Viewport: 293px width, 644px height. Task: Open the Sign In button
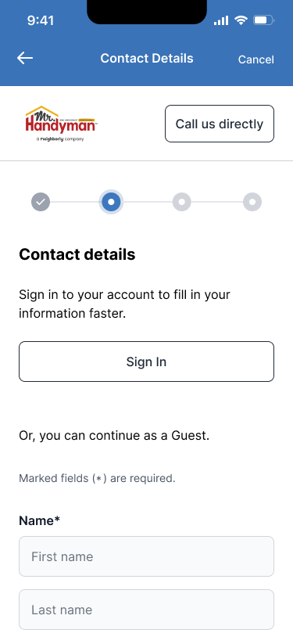tap(147, 362)
